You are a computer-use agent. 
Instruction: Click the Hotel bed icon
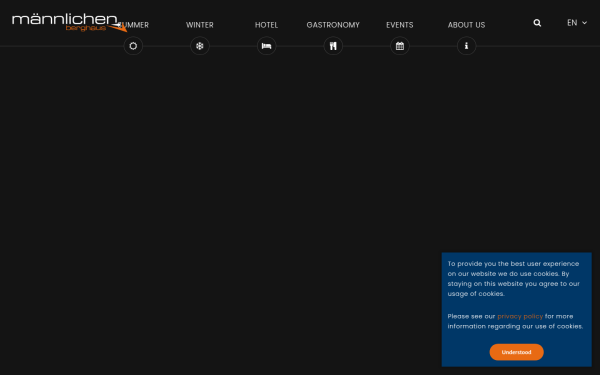[266, 46]
